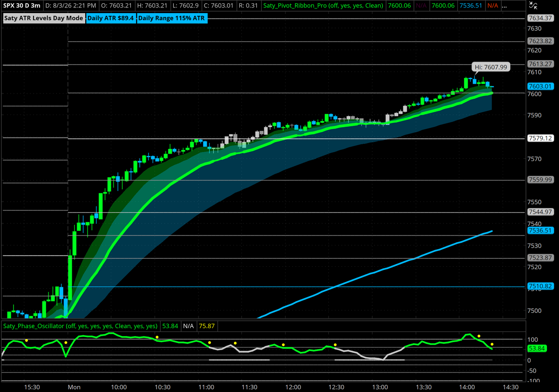Click the blue 7536.51 value in header
The width and height of the screenshot is (559, 392).
pos(470,6)
